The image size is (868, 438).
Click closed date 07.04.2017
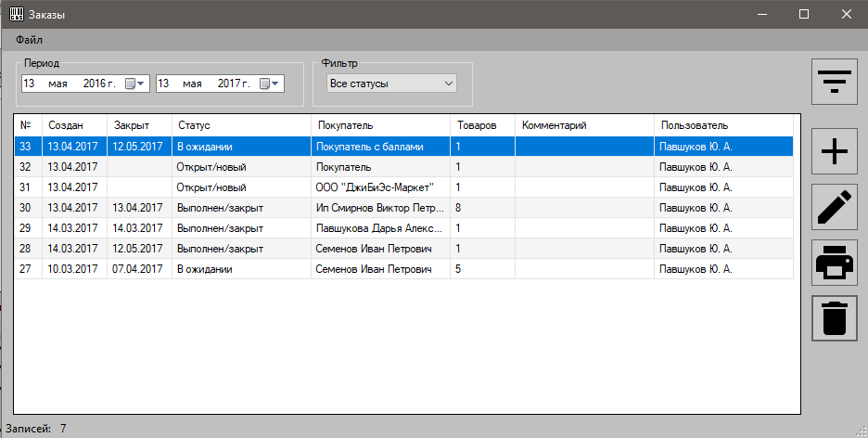137,269
